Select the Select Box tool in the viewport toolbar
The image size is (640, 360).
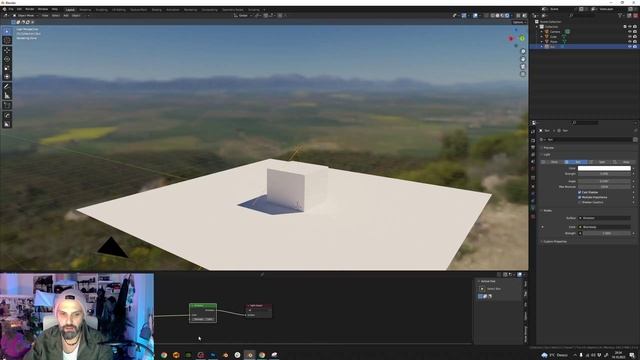[x=7, y=31]
